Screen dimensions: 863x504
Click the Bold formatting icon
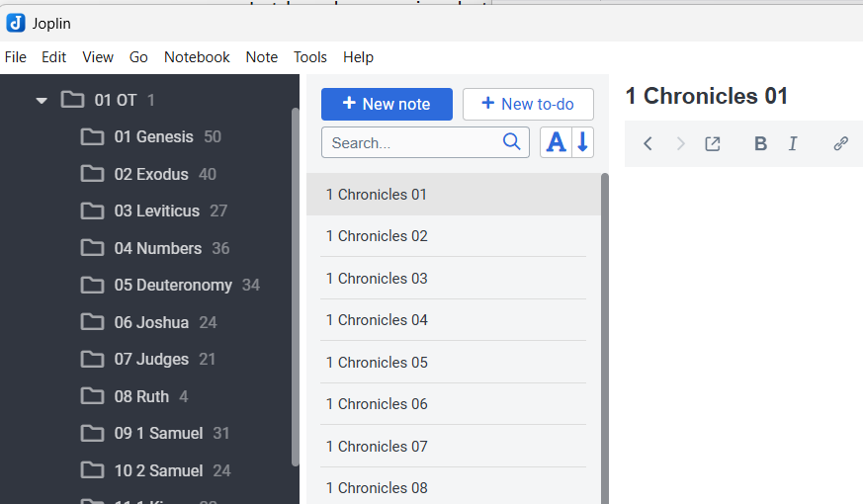tap(760, 144)
